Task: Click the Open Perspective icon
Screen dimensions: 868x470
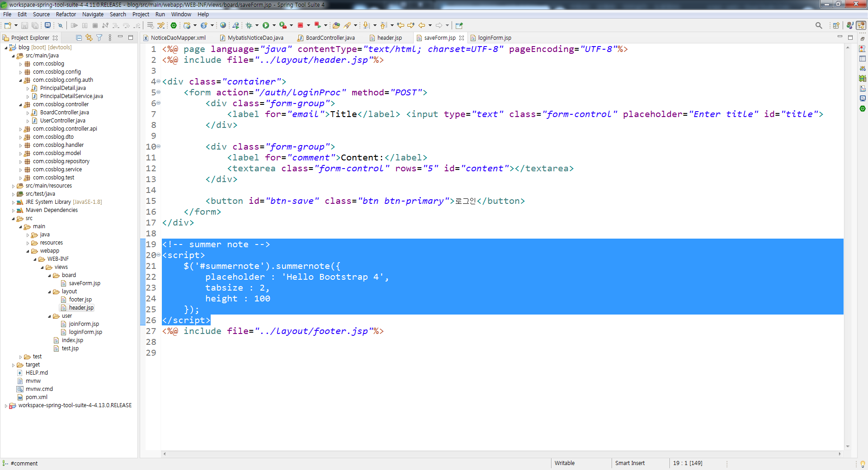Action: (x=836, y=25)
